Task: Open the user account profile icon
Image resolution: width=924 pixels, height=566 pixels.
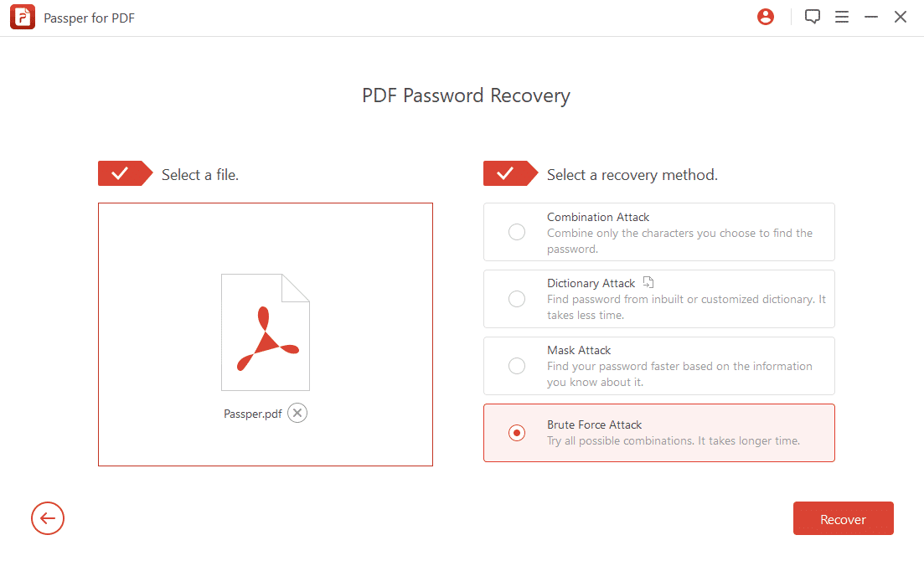Action: point(765,17)
